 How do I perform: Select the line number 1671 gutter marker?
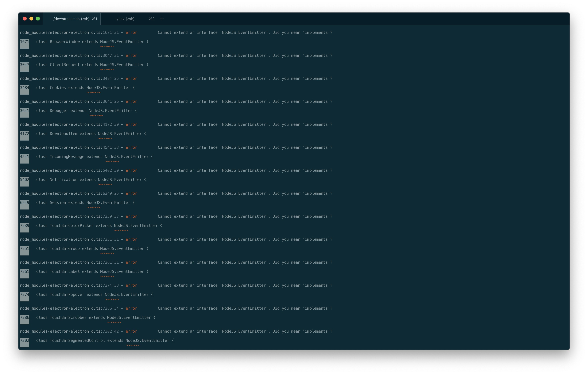[24, 44]
